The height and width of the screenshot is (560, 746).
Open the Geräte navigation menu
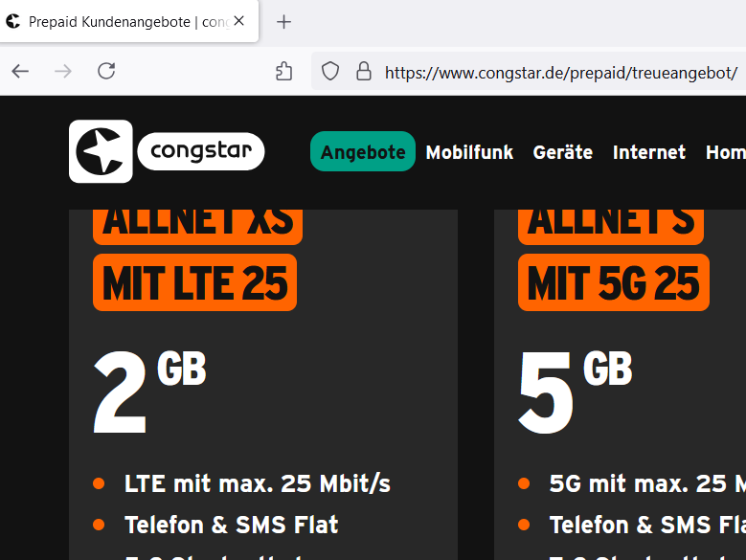tap(563, 152)
